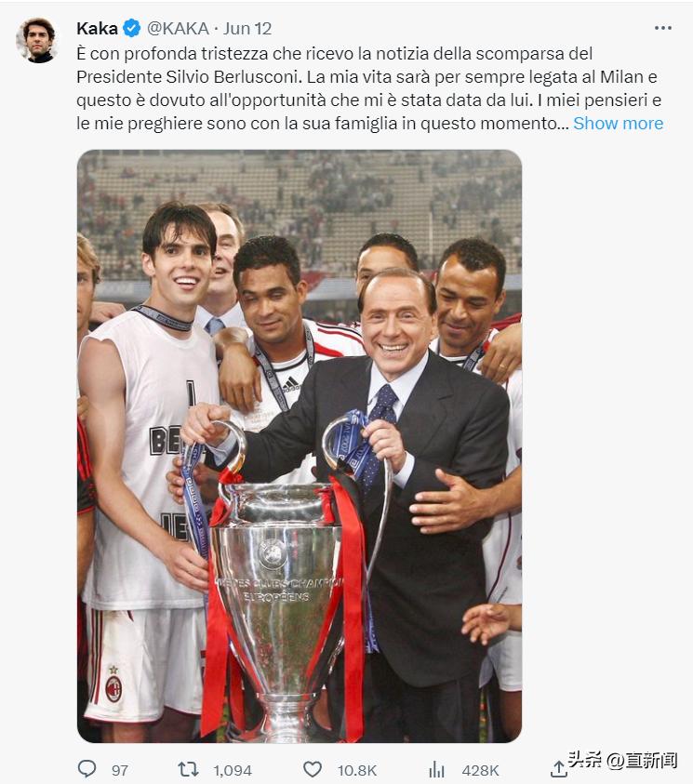Click the 428K views count
Image resolution: width=693 pixels, height=784 pixels.
[x=480, y=770]
